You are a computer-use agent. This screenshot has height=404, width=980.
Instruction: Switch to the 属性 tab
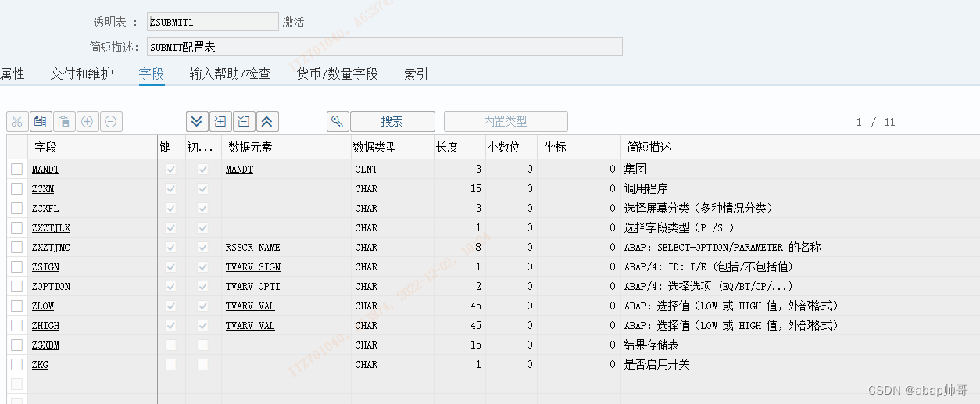tap(12, 73)
